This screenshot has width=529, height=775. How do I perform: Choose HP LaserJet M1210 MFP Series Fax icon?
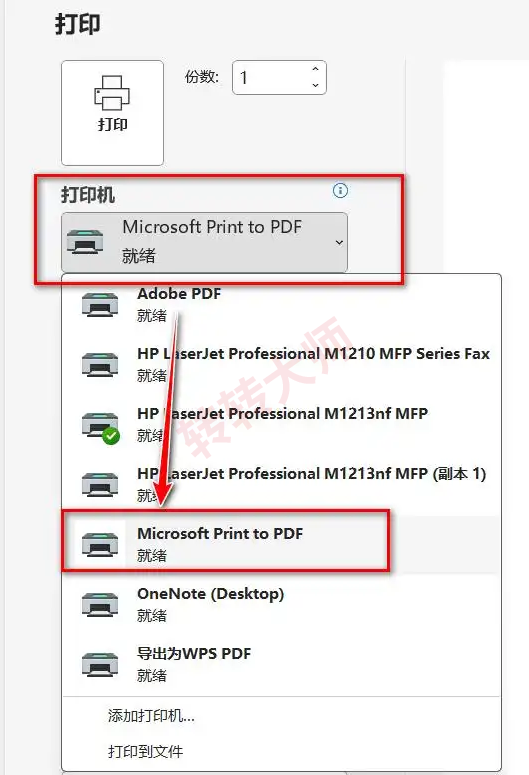point(100,364)
